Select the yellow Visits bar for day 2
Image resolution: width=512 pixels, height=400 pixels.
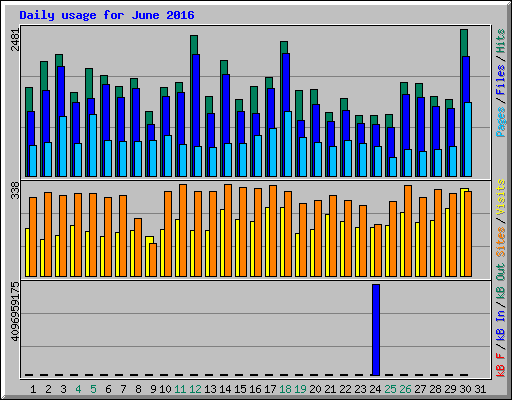(x=42, y=258)
